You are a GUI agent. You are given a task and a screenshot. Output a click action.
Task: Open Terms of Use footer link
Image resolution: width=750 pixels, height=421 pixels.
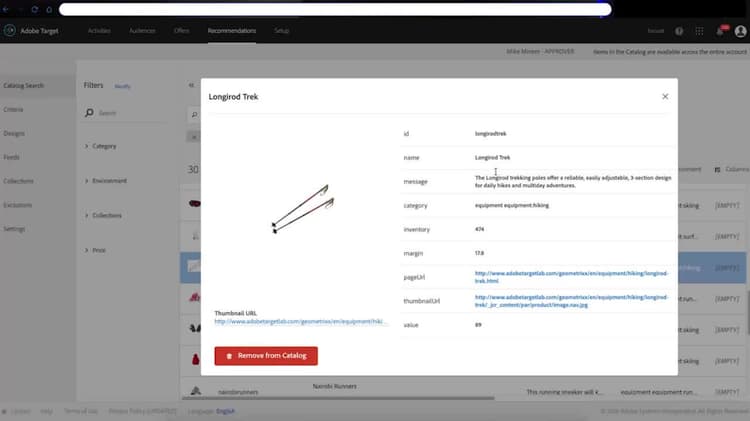pos(81,411)
